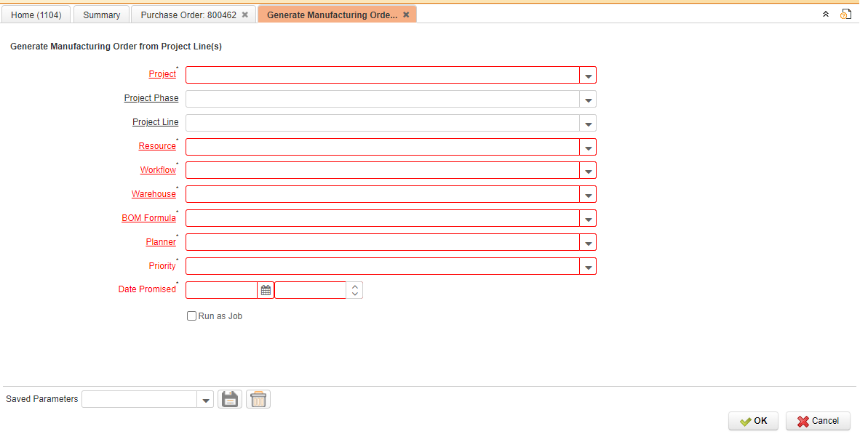The height and width of the screenshot is (442, 868).
Task: Click the Priority field label
Action: pyautogui.click(x=162, y=266)
